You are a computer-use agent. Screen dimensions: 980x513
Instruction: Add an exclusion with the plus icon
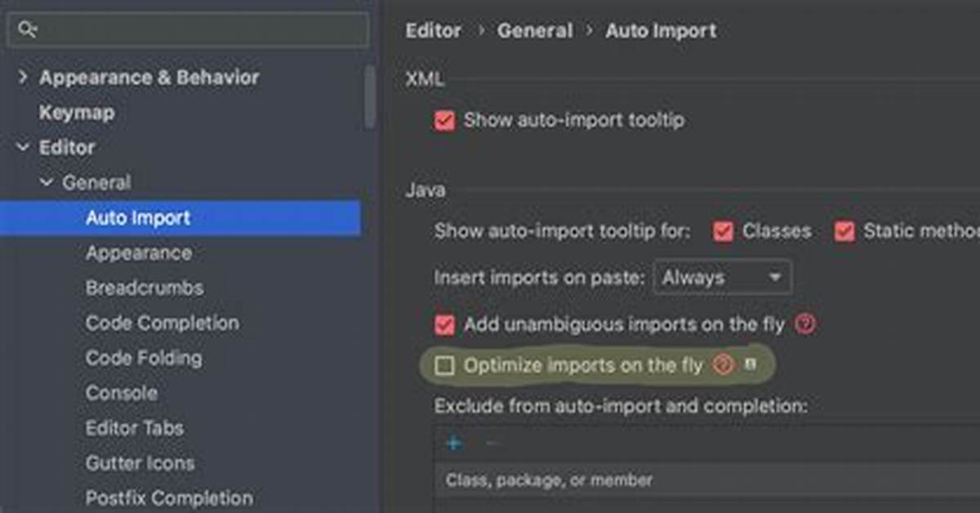[x=454, y=444]
